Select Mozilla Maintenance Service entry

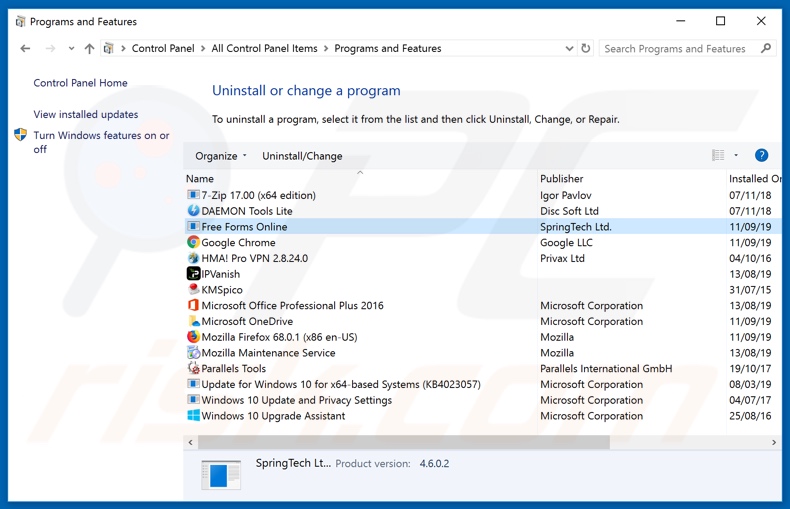tap(268, 353)
